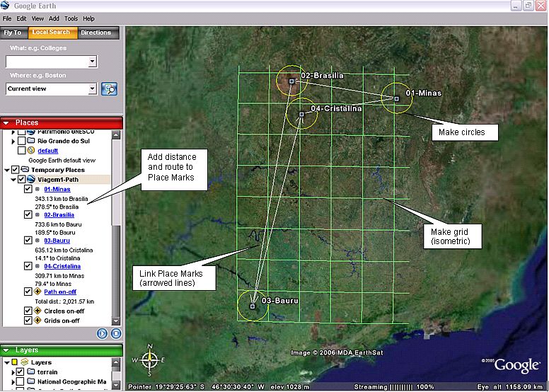Click the default view globe icon

(31, 151)
